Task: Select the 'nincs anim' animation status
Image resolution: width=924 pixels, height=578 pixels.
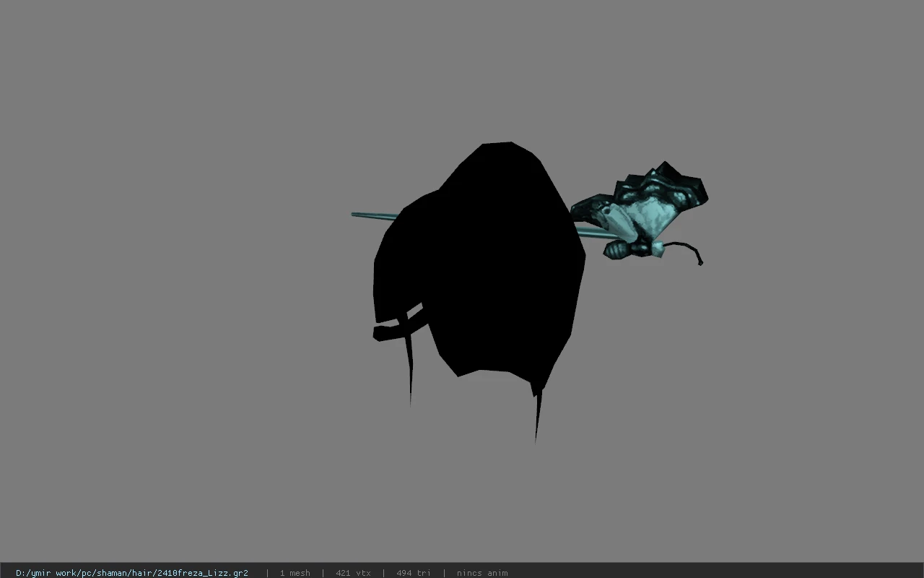Action: 482,573
